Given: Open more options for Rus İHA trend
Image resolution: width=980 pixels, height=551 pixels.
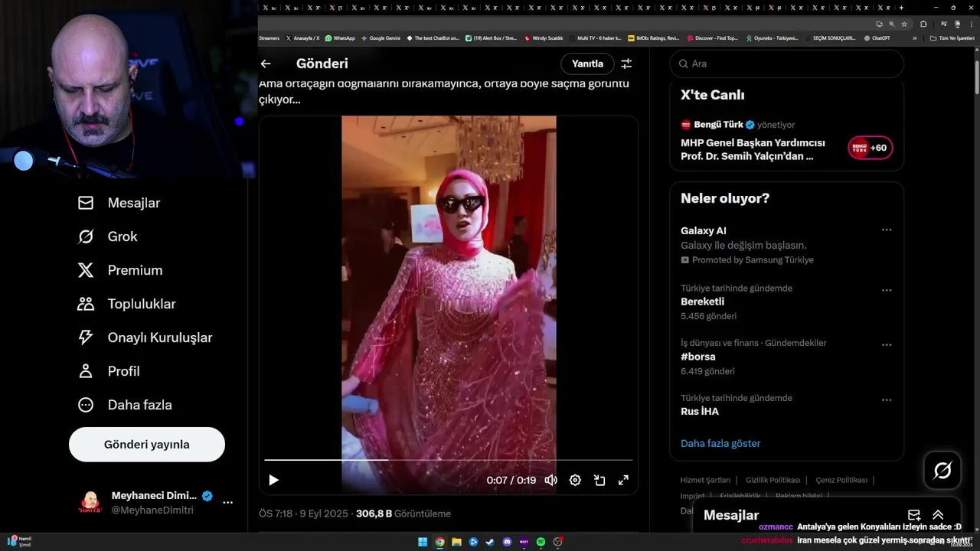Looking at the screenshot, I should coord(887,399).
